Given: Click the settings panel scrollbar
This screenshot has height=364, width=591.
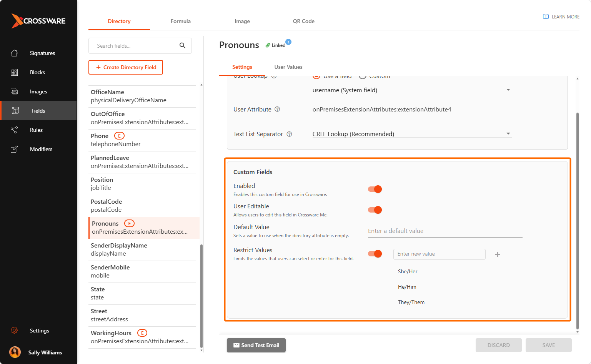Looking at the screenshot, I should [x=577, y=221].
